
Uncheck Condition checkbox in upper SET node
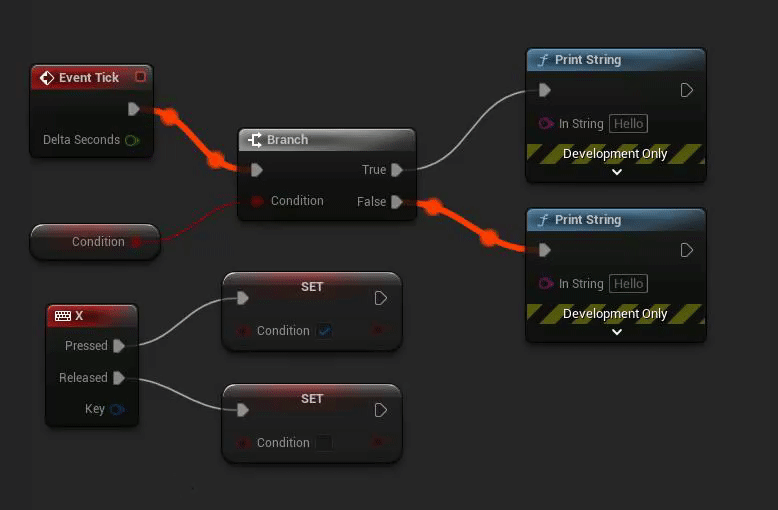click(324, 331)
